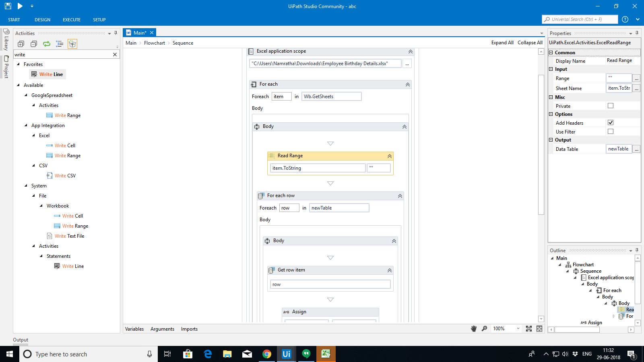The height and width of the screenshot is (362, 644).
Task: Open Google Chrome from the taskbar
Action: [267, 354]
